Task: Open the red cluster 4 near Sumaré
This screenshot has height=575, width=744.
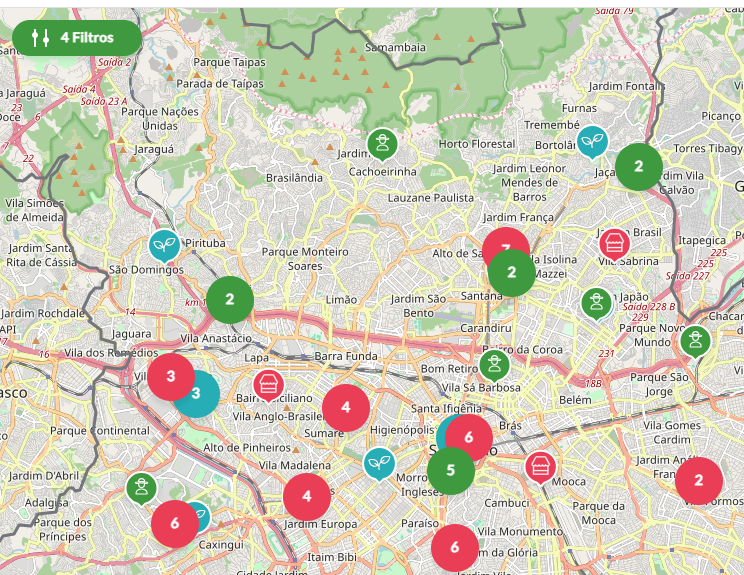Action: coord(346,407)
